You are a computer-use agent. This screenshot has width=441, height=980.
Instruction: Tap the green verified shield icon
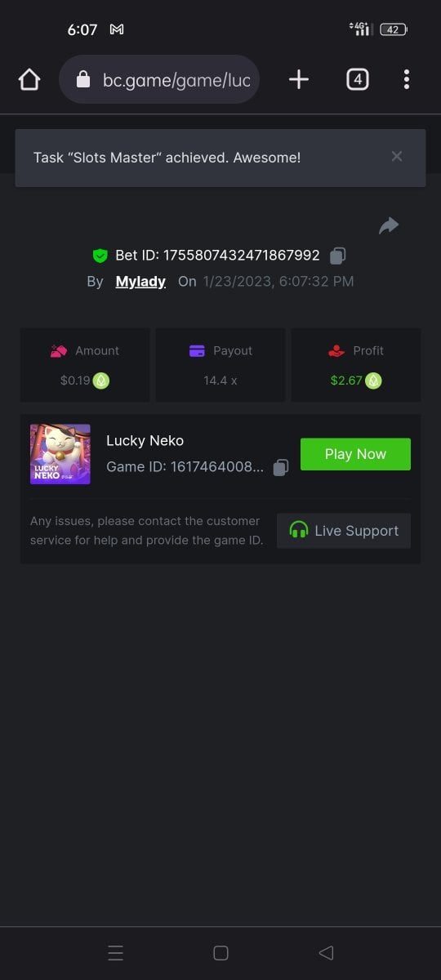click(100, 256)
